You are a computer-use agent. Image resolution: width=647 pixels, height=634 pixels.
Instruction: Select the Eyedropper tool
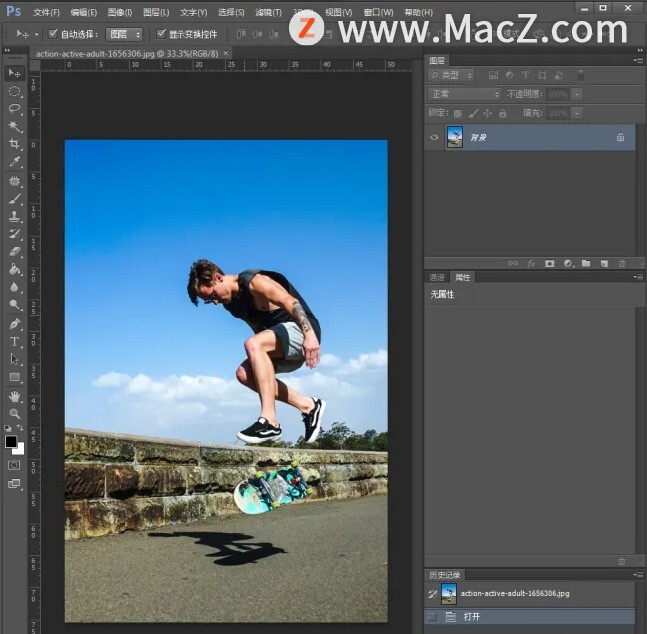pos(14,162)
